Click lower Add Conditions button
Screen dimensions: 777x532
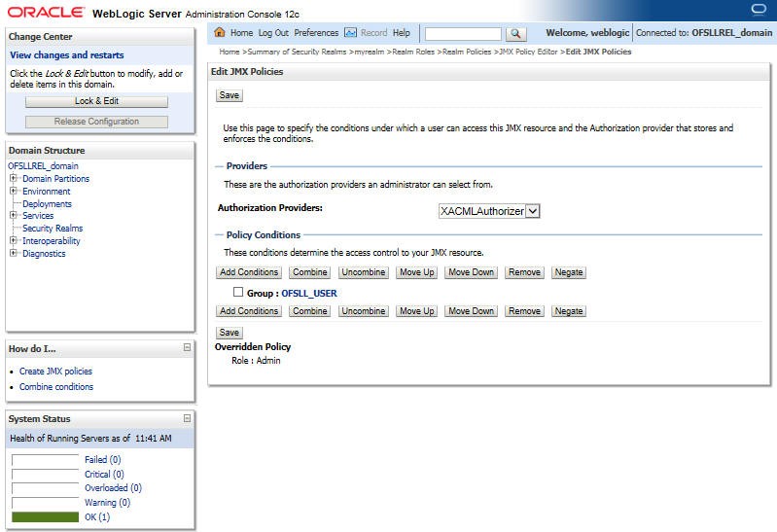[249, 311]
